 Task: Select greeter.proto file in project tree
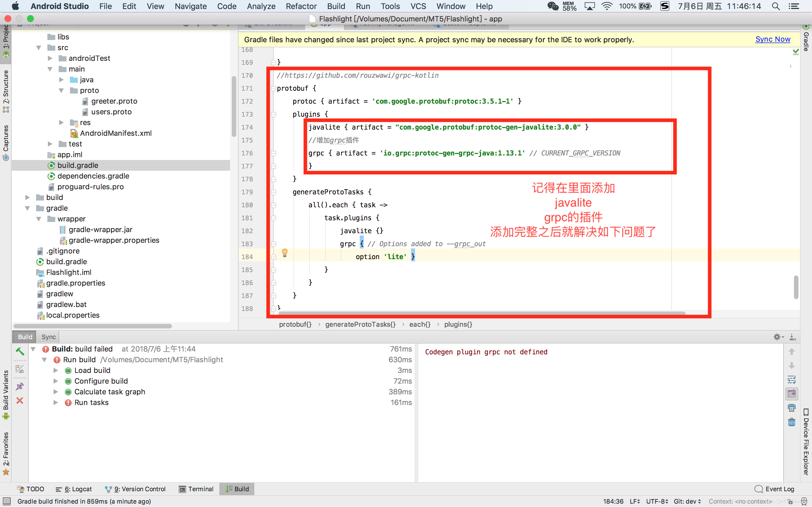[x=114, y=101]
